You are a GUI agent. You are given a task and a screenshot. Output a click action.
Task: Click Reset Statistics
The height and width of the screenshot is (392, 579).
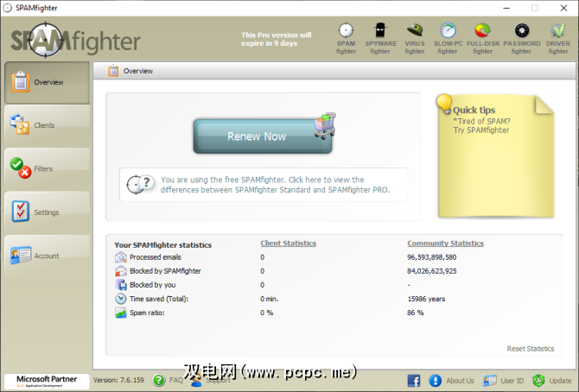[x=531, y=349]
